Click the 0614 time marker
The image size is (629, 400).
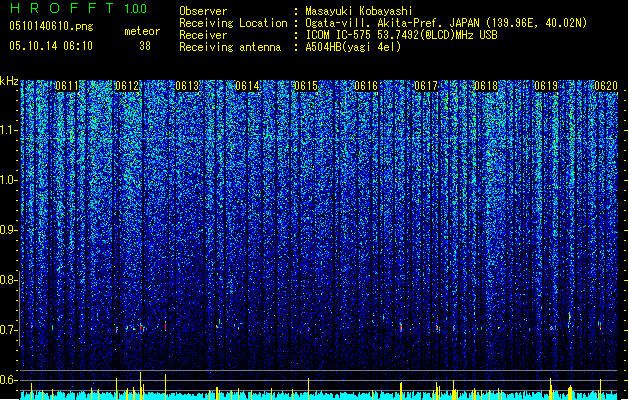(x=247, y=86)
